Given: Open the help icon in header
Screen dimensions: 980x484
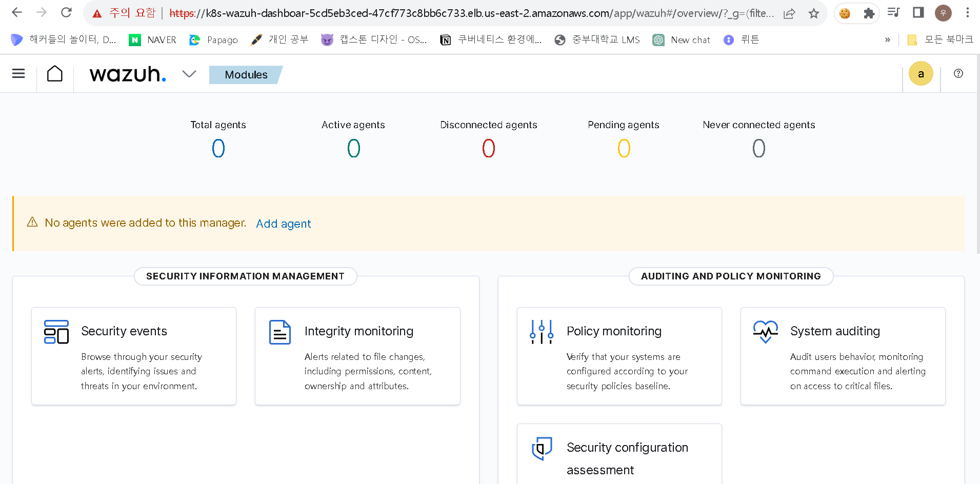Looking at the screenshot, I should pyautogui.click(x=958, y=73).
